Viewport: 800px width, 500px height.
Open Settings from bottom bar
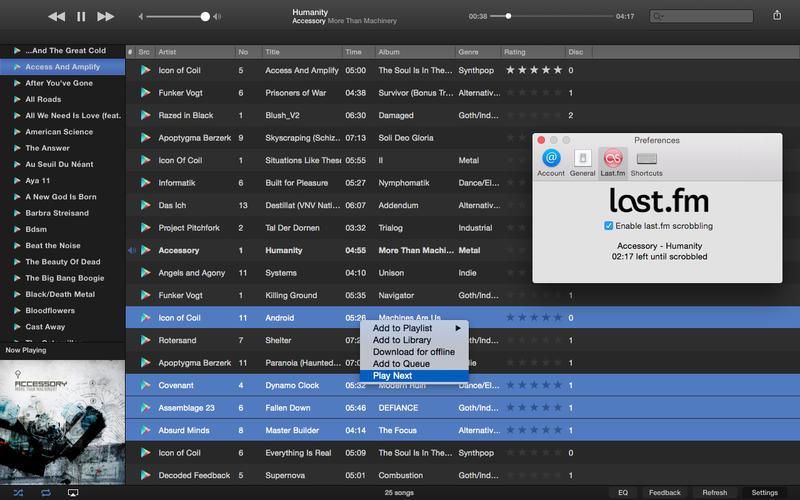764,492
